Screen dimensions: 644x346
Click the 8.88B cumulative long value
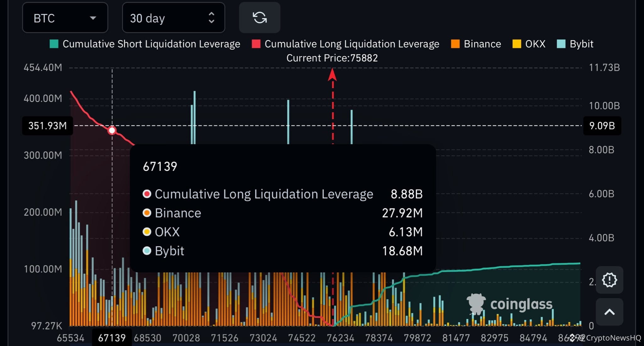[407, 194]
